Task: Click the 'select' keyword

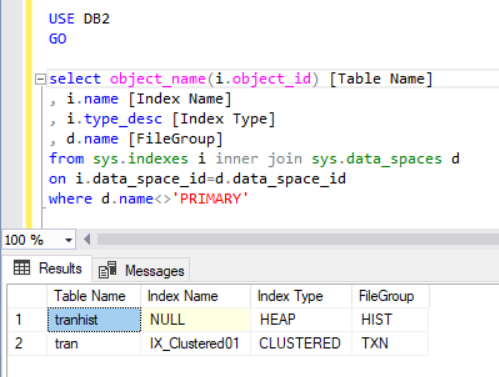Action: tap(75, 79)
